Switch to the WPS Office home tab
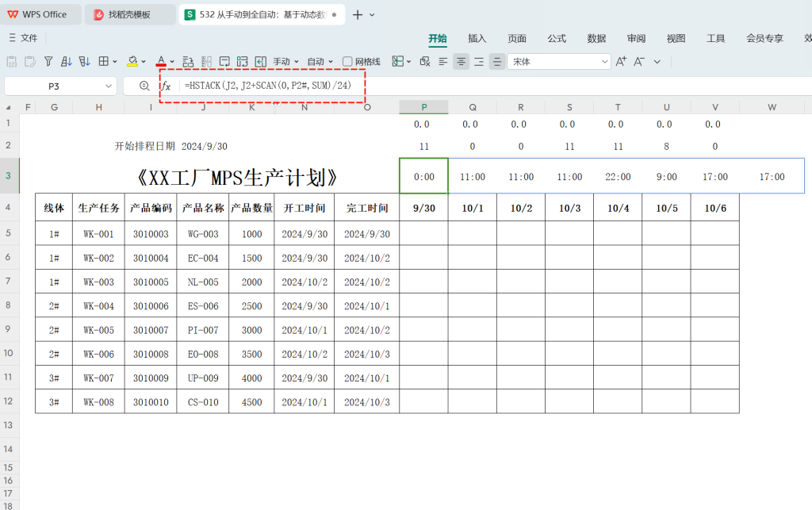 [40, 14]
